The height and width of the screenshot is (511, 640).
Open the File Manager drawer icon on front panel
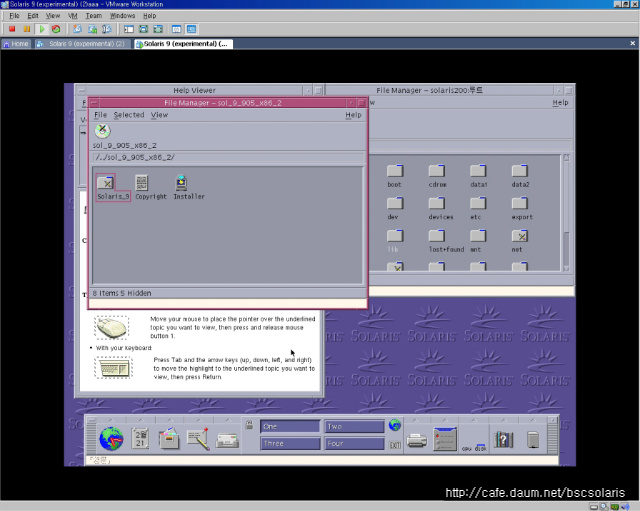[169, 439]
